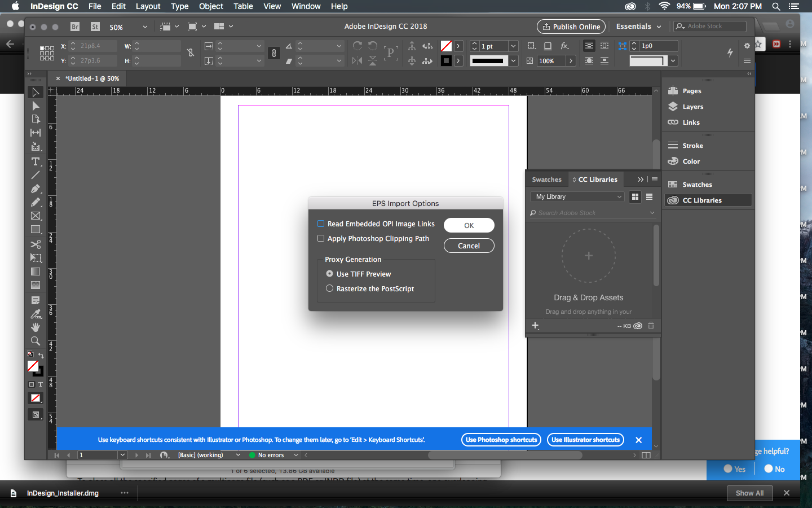Click trash icon in CC Libraries panel
This screenshot has height=508, width=812.
tap(651, 326)
